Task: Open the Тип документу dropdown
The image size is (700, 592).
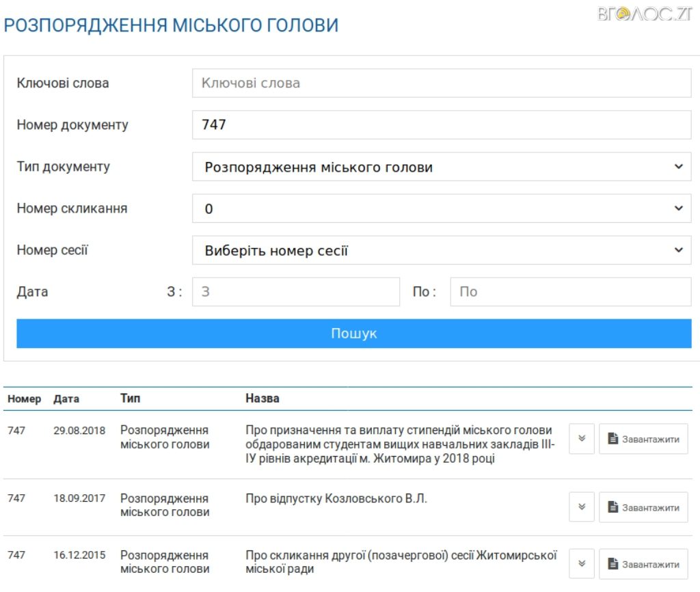Action: click(x=441, y=167)
